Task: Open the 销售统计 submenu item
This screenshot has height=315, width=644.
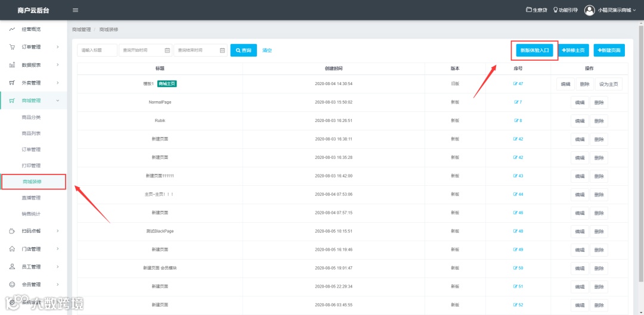Action: pyautogui.click(x=31, y=214)
